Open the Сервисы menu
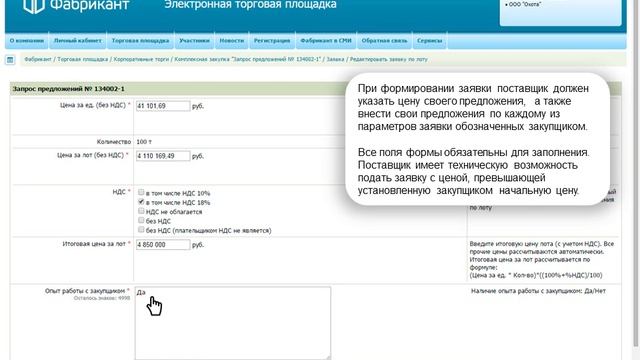This screenshot has width=640, height=360. pos(429,41)
